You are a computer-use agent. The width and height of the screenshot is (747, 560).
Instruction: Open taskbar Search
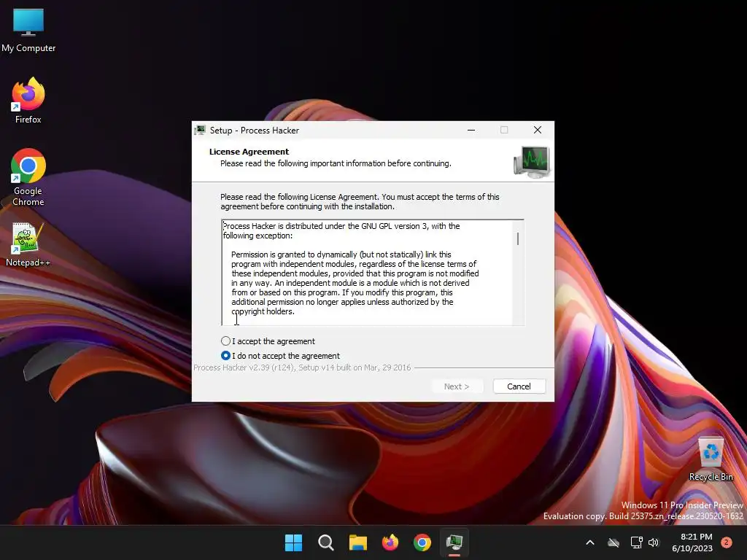tap(326, 542)
